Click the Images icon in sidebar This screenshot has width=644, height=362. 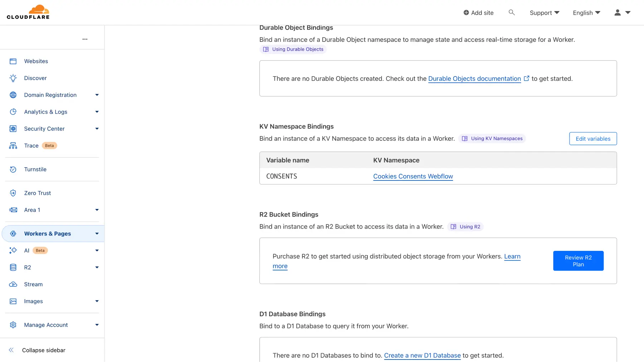(x=13, y=301)
